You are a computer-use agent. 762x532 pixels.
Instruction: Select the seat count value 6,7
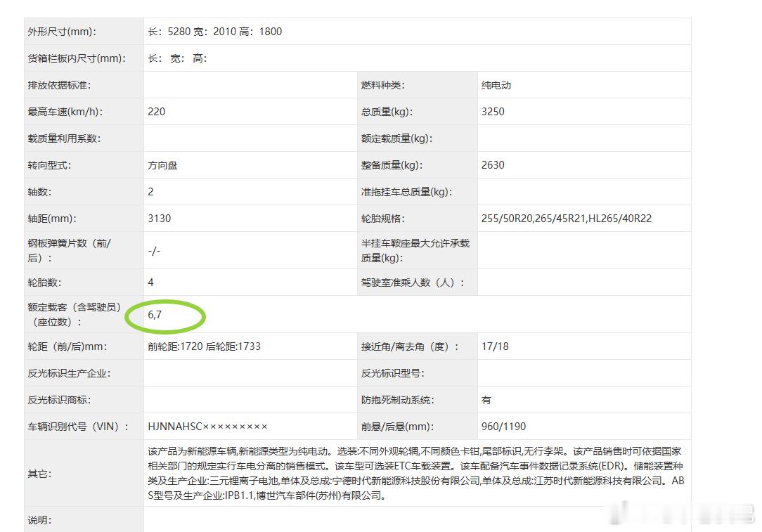(x=155, y=315)
